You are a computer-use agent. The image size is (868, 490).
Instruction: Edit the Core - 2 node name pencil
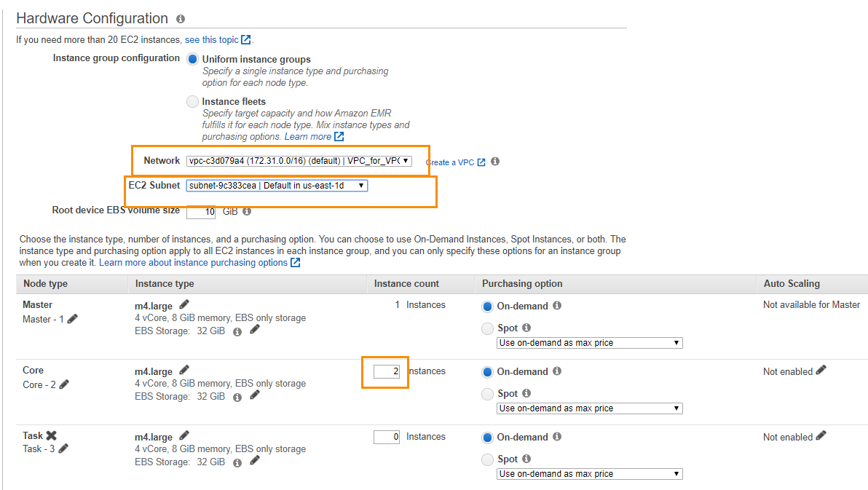click(64, 384)
